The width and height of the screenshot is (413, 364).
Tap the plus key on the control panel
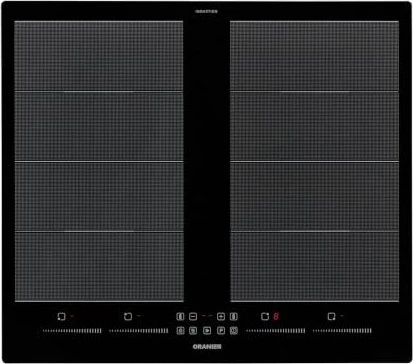point(221,316)
